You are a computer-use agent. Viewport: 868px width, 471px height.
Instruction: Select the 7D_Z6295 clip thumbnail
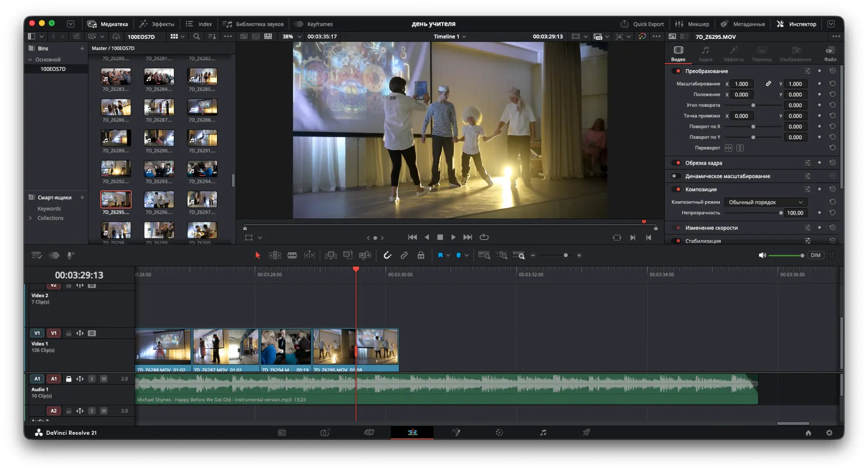(x=116, y=199)
